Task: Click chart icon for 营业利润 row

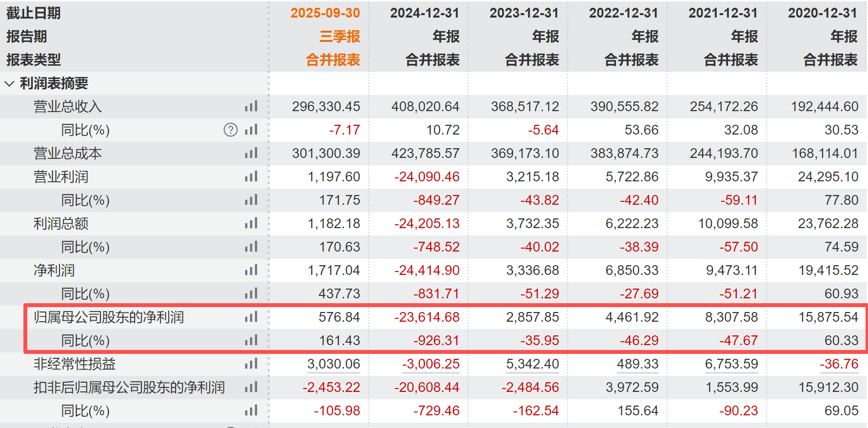Action: tap(251, 176)
